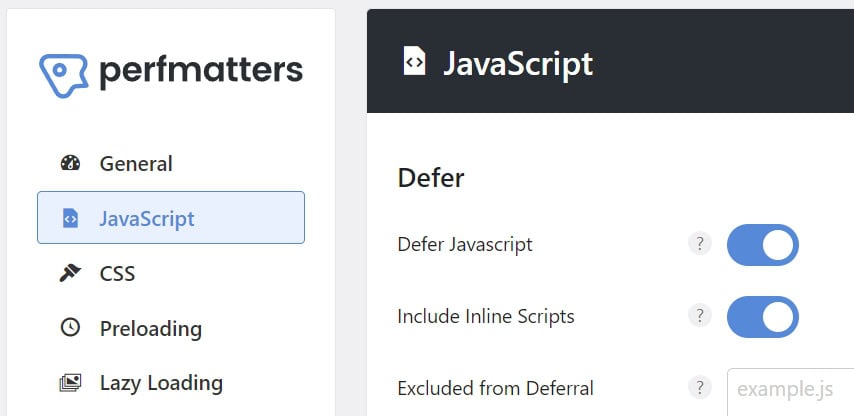This screenshot has width=854, height=416.
Task: Click the Defer section heading
Action: 431,178
